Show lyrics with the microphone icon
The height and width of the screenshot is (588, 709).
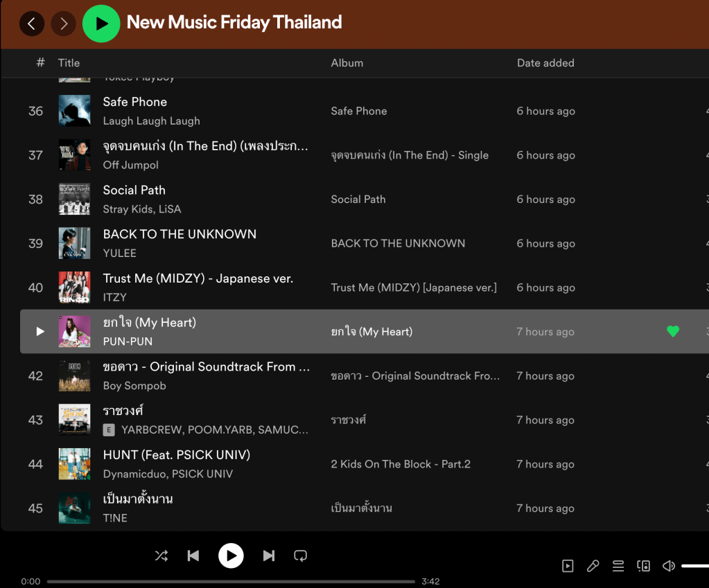[593, 566]
